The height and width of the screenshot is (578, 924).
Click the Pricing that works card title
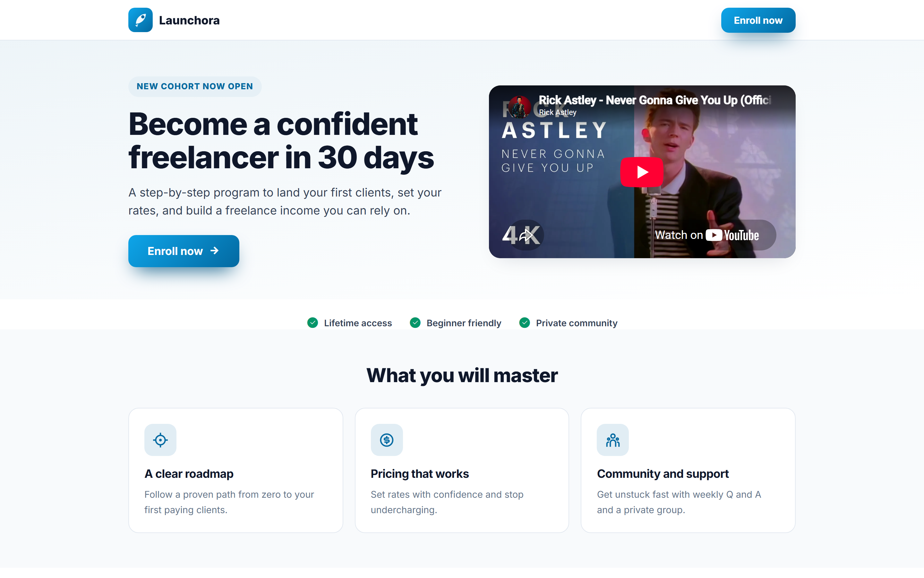tap(420, 474)
